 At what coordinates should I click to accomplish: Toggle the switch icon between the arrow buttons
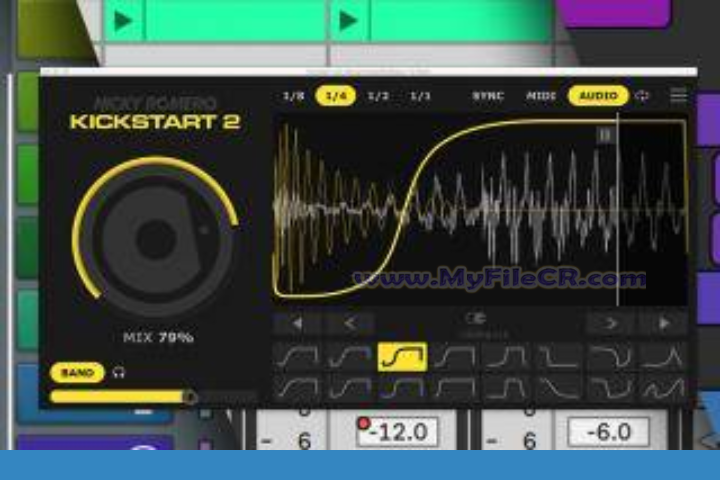[475, 318]
